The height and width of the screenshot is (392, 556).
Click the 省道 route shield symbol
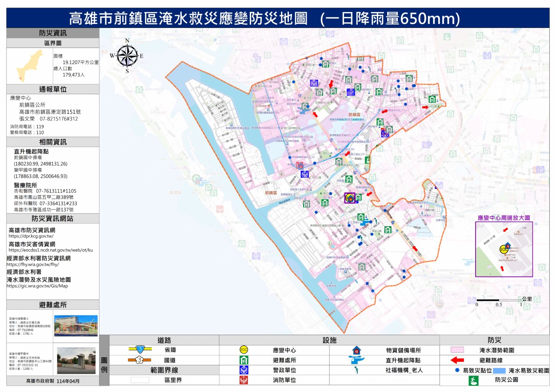140,349
